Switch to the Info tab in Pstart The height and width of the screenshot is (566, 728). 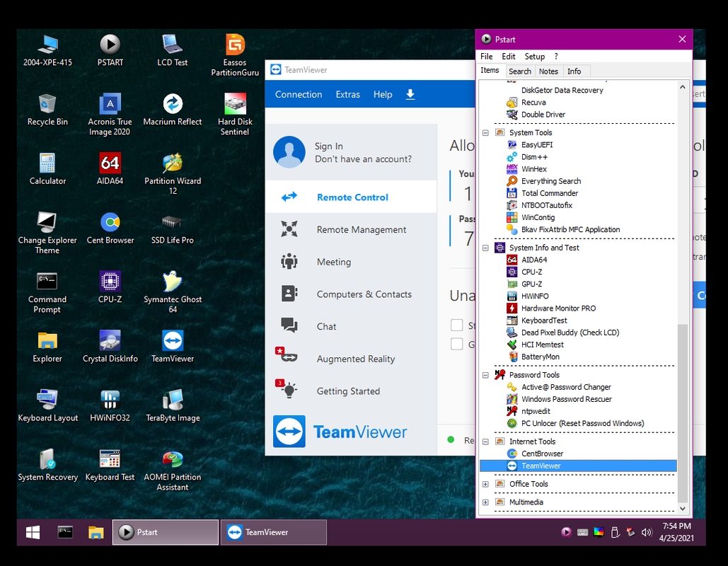574,71
